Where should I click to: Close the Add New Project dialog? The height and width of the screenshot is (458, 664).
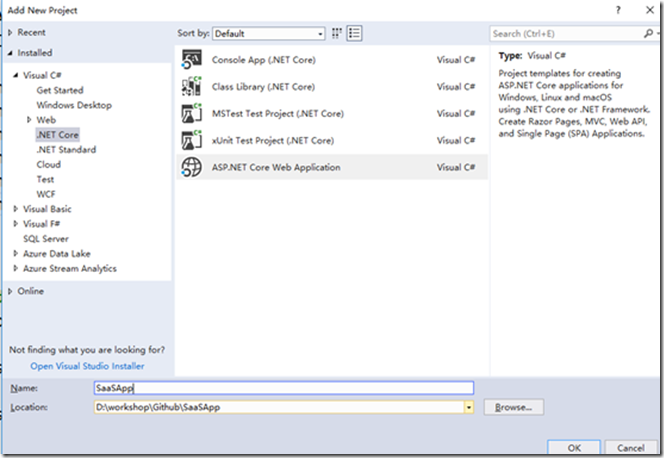[x=650, y=10]
